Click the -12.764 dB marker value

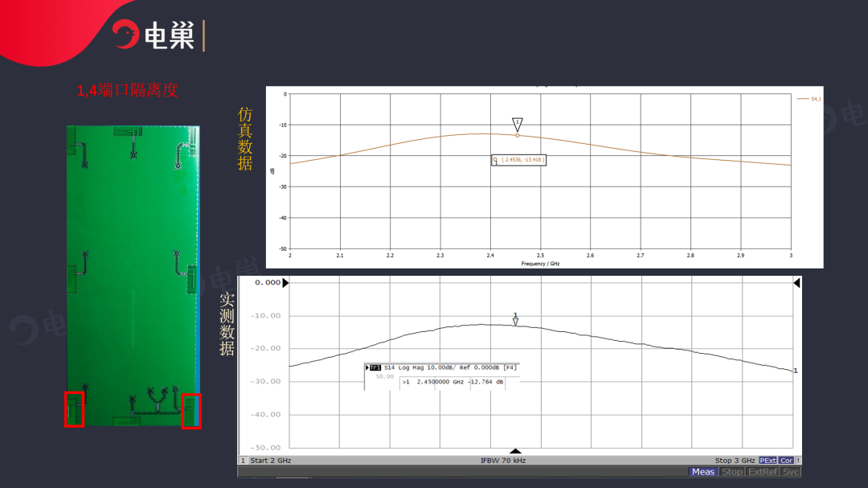486,382
